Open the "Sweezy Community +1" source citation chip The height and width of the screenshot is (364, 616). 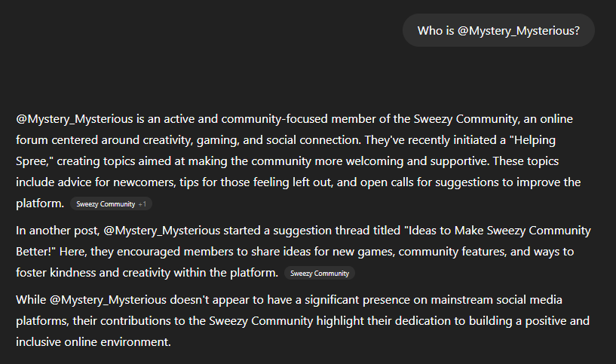pos(111,203)
